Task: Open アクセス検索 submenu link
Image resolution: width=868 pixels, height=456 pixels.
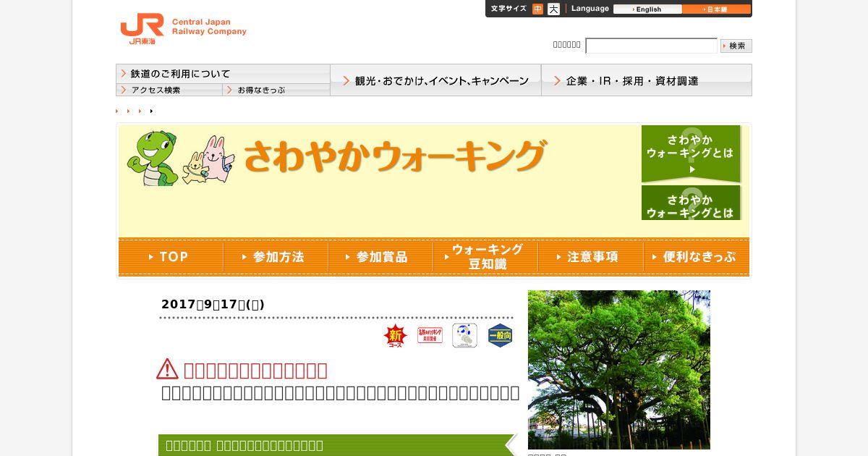Action: point(169,90)
